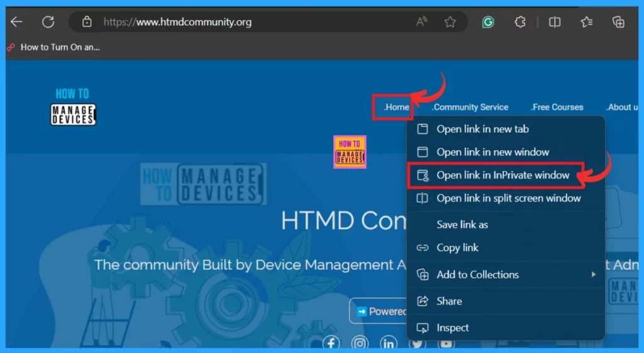The height and width of the screenshot is (353, 644).
Task: Open the Facebook social icon
Action: point(331,343)
